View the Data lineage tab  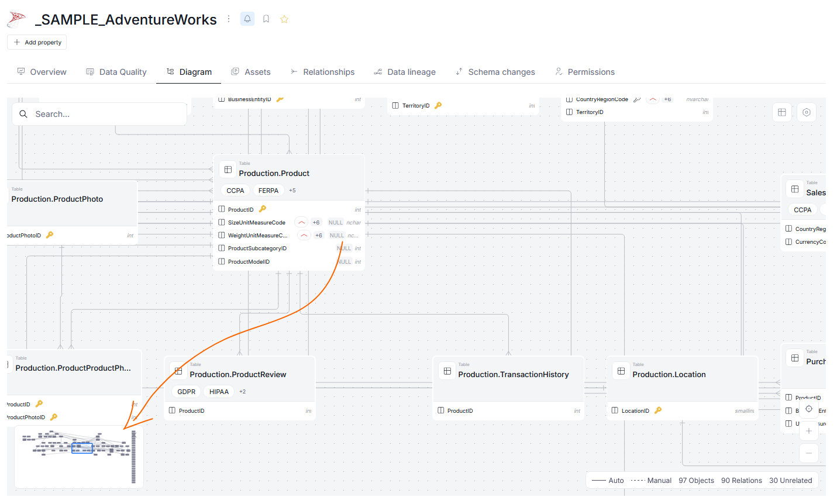(405, 72)
